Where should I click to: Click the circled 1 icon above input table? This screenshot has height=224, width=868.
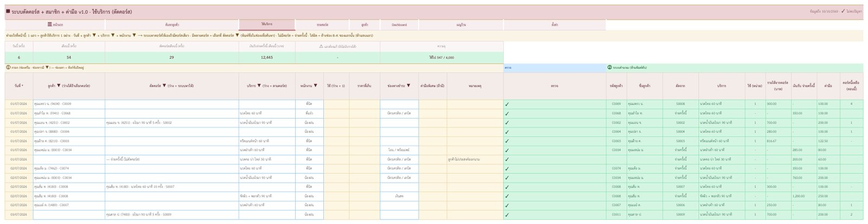[x=8, y=67]
